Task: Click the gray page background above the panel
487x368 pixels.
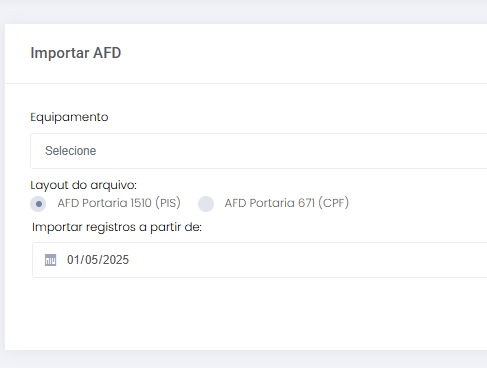Action: (243, 12)
